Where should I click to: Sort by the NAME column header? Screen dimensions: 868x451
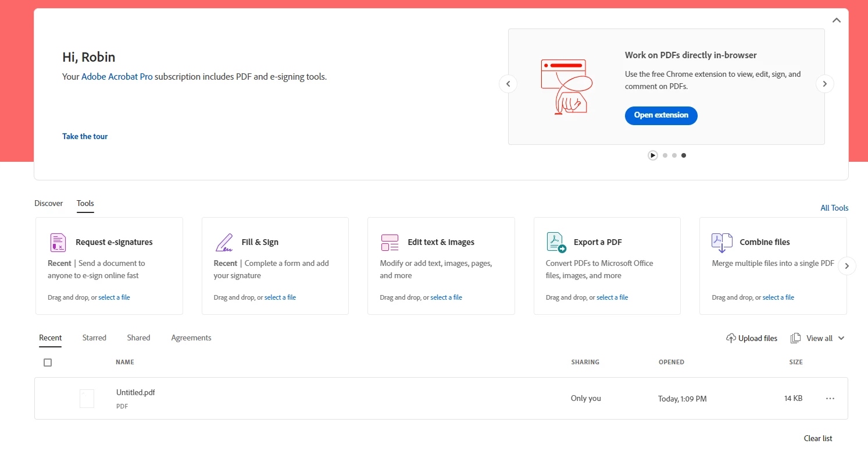125,362
